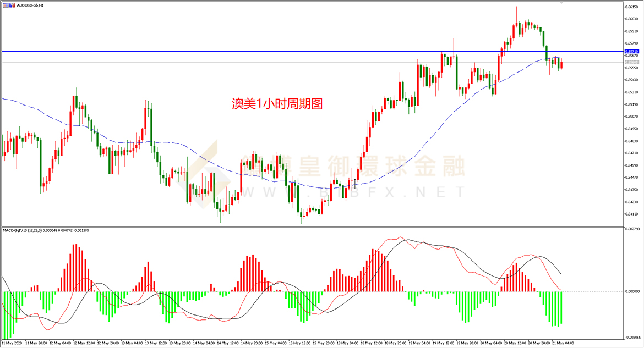Click the 11 May 2020 date marker
This screenshot has width=644, height=348.
coord(13,343)
